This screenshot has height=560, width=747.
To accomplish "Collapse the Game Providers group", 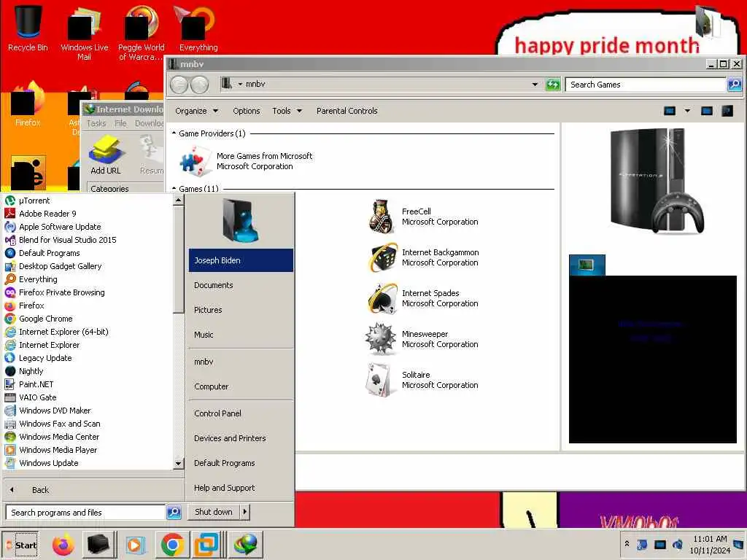I will pyautogui.click(x=174, y=133).
